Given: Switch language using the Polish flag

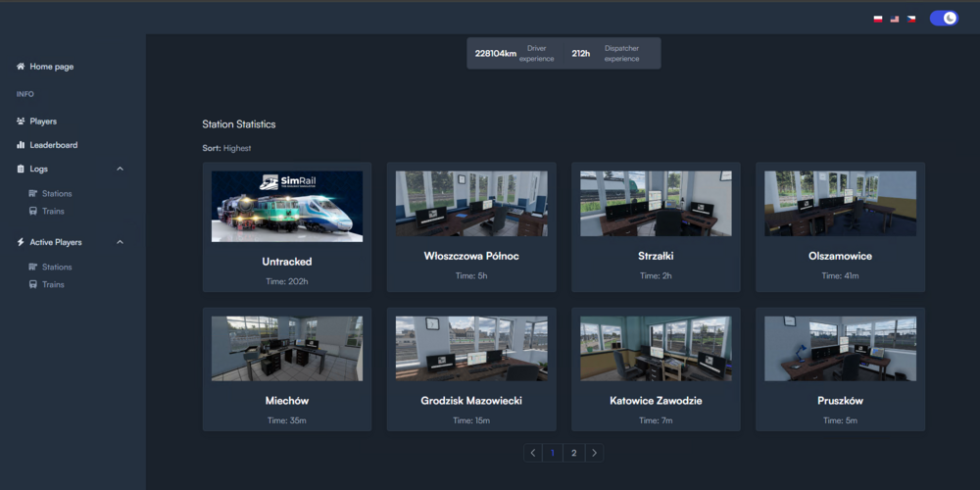Looking at the screenshot, I should click(x=878, y=19).
